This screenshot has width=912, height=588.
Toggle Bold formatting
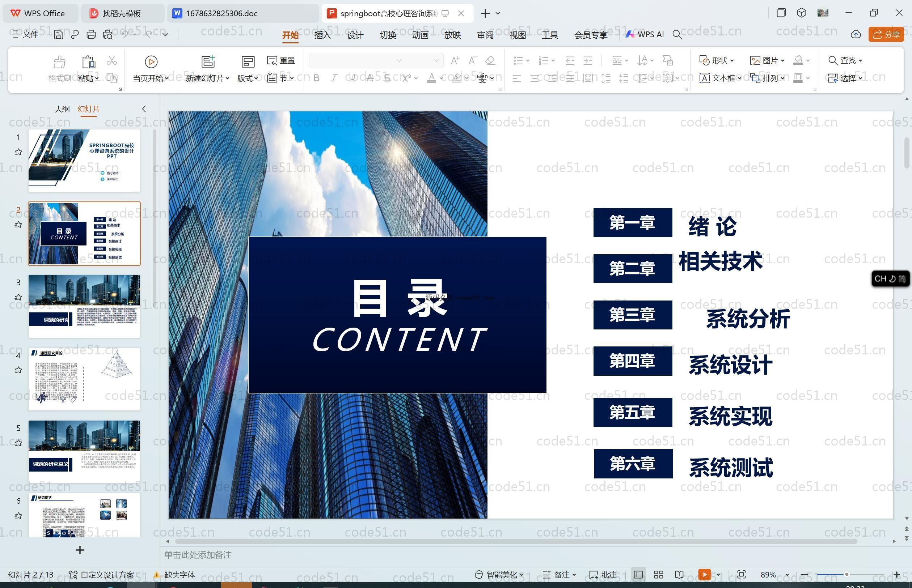316,78
